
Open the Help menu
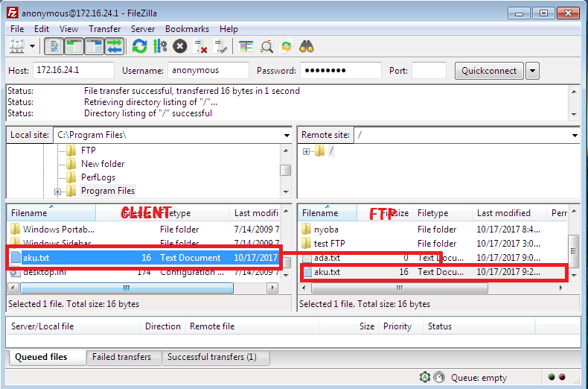229,29
